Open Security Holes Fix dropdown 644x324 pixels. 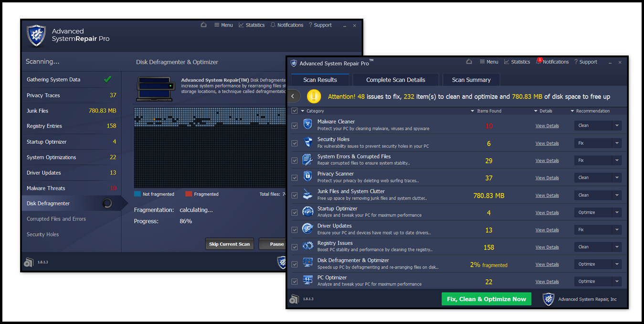pyautogui.click(x=598, y=143)
